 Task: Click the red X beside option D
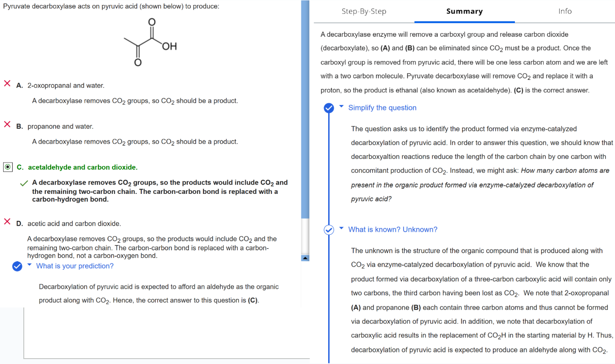[7, 221]
